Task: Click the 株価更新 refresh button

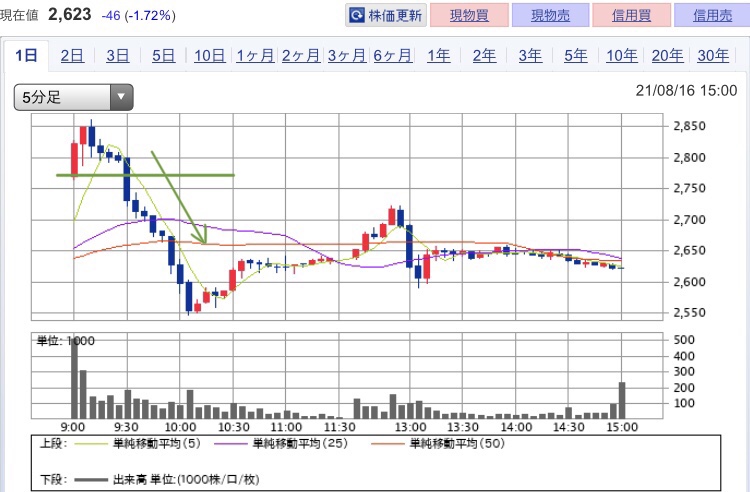Action: pyautogui.click(x=386, y=15)
